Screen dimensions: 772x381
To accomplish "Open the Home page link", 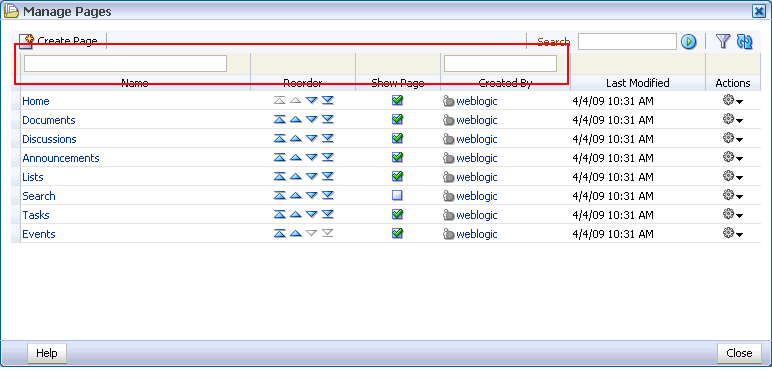I will [x=36, y=101].
